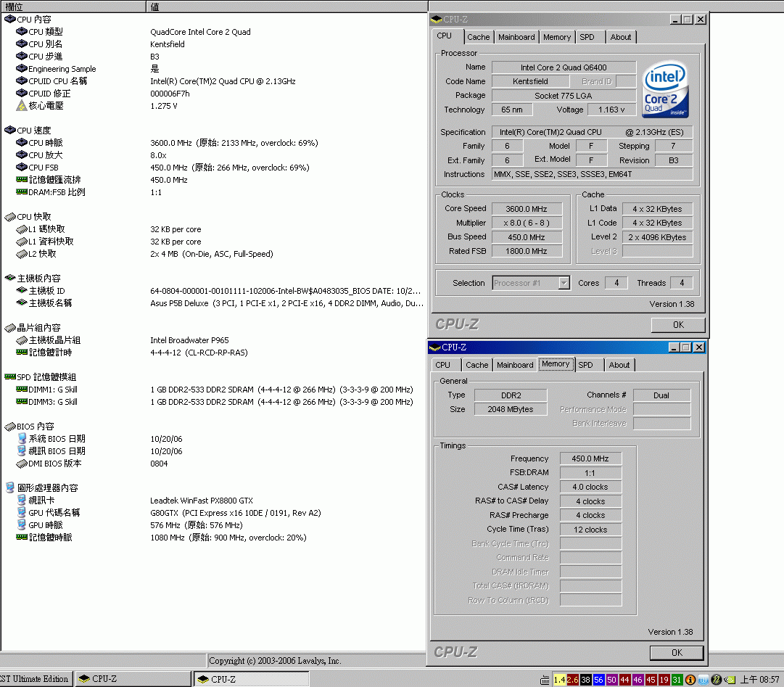Click the 上午 08:57 clock in tray

(x=759, y=680)
